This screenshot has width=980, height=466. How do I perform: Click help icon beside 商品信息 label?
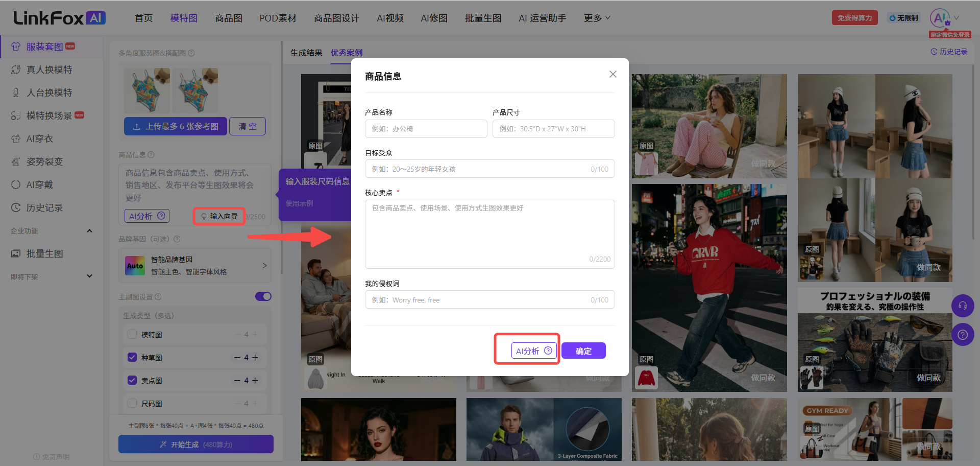tap(151, 155)
